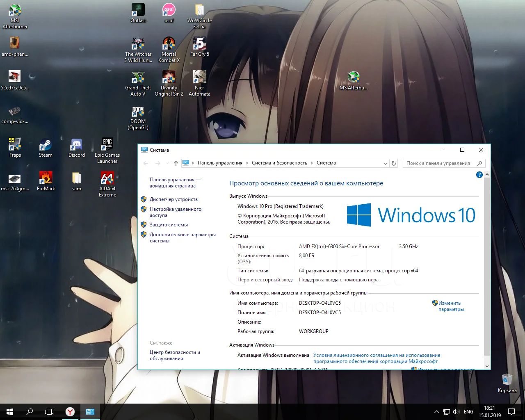Open taskbar search magnifier
The width and height of the screenshot is (525, 420).
pos(30,411)
